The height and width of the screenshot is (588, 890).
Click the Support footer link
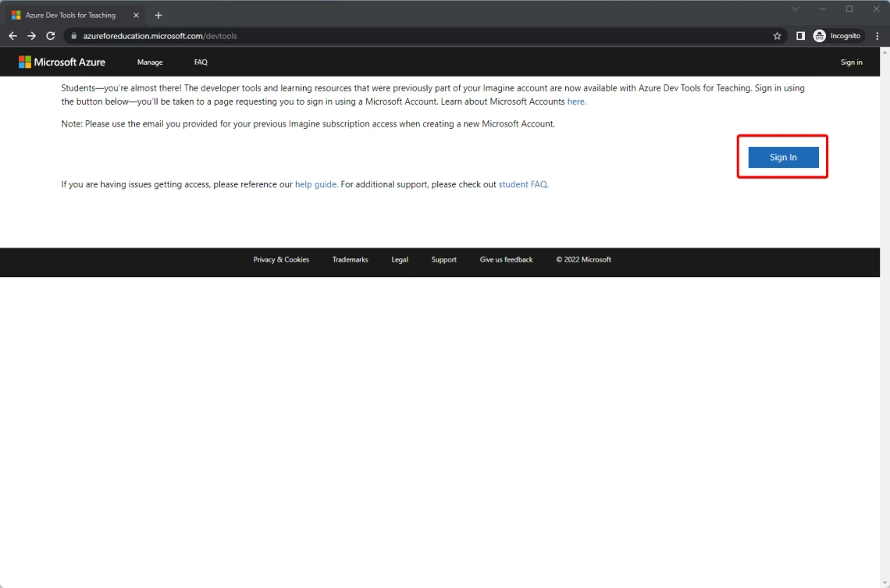point(444,259)
